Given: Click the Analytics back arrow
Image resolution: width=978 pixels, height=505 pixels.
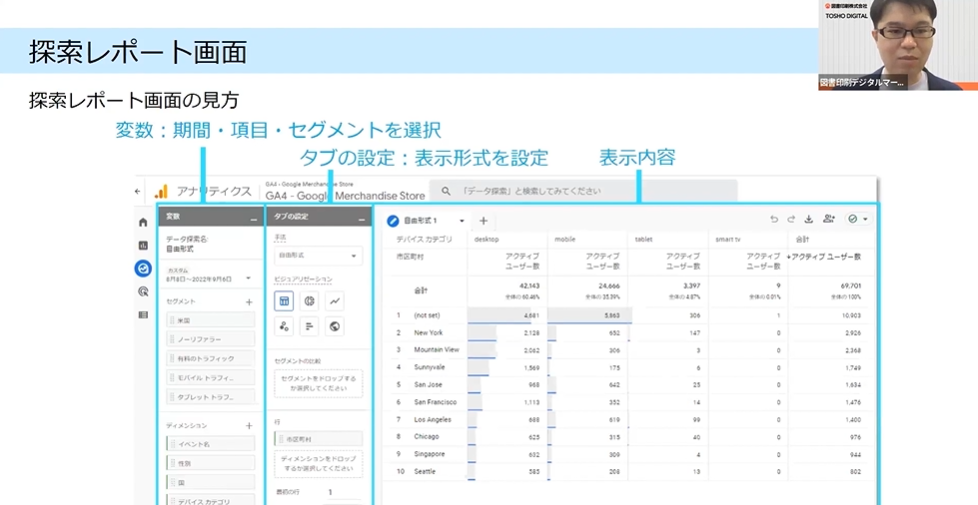Looking at the screenshot, I should (138, 191).
